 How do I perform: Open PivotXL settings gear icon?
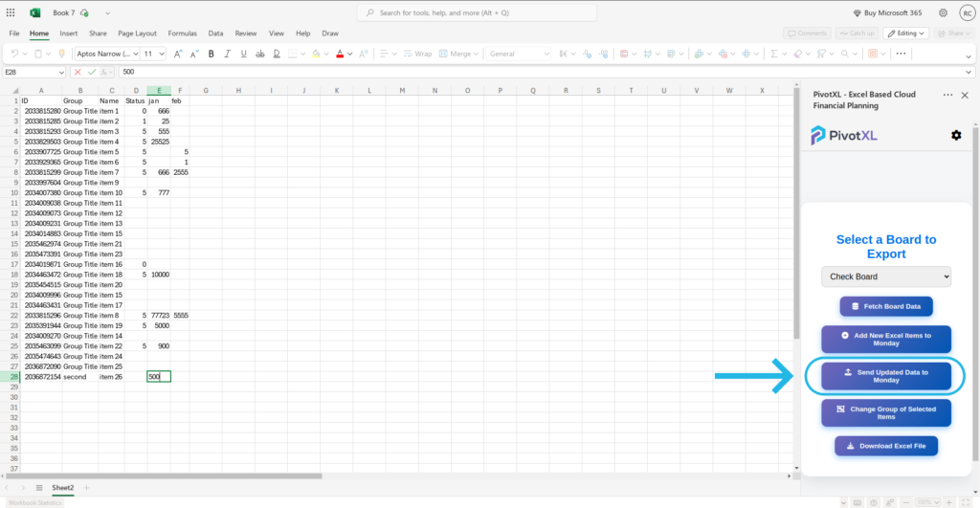(956, 135)
